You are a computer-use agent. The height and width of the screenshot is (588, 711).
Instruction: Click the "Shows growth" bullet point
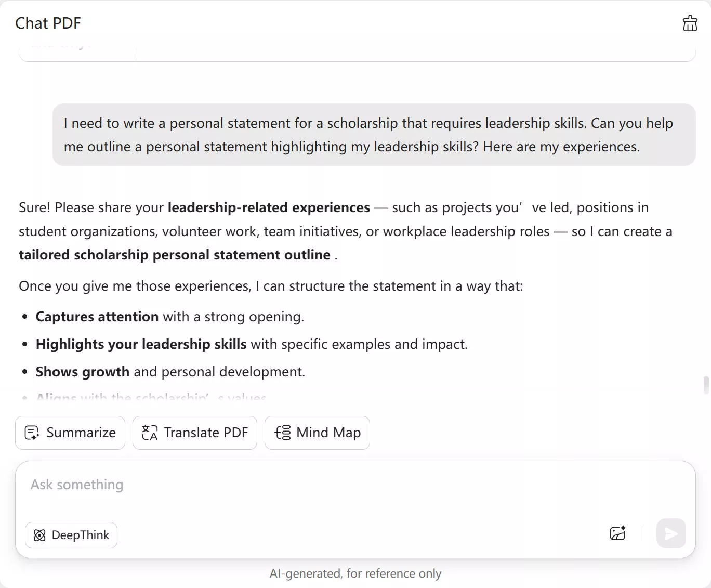(x=83, y=372)
